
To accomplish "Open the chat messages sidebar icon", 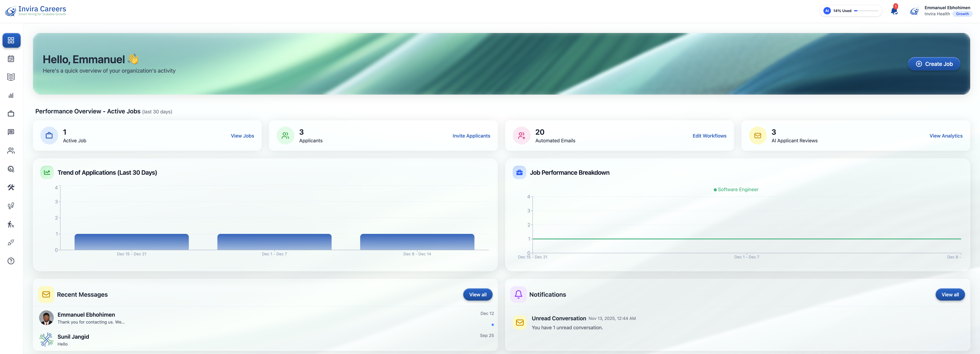I will pyautogui.click(x=11, y=132).
